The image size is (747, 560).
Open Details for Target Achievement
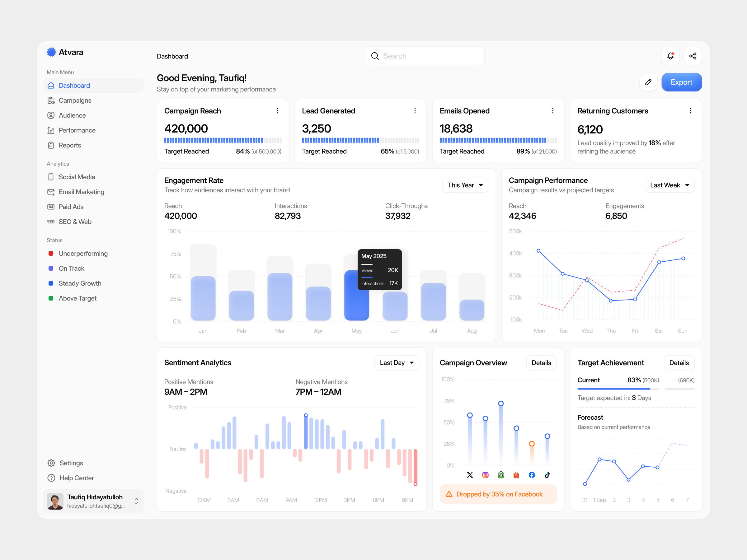point(679,362)
